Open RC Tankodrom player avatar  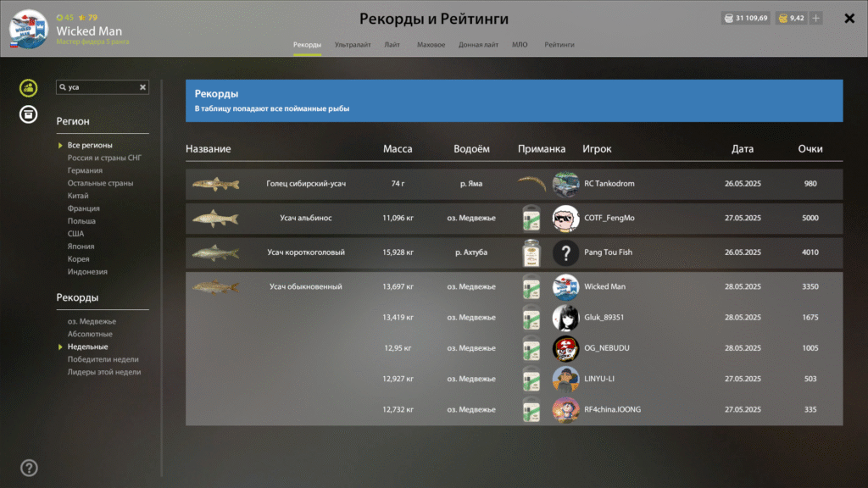(x=565, y=184)
